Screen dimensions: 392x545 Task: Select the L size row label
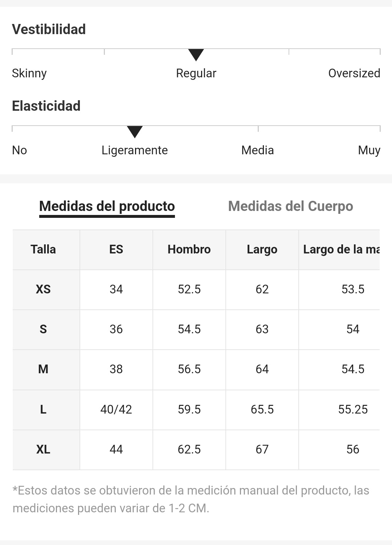click(43, 410)
